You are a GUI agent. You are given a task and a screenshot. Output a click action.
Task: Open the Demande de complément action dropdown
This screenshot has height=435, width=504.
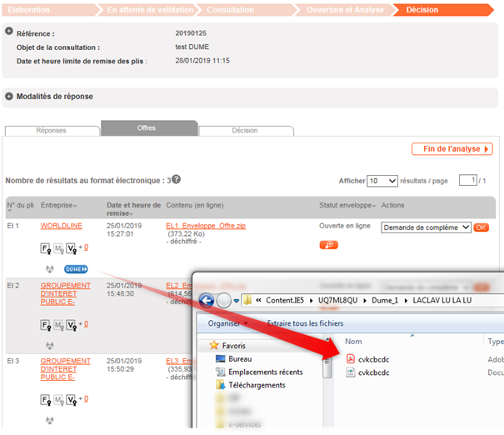[x=425, y=227]
